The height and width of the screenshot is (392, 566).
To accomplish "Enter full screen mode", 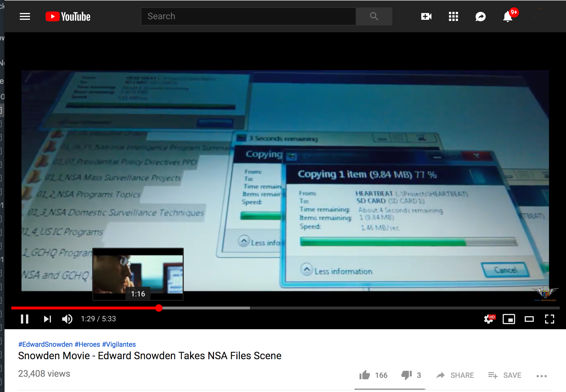I will pos(549,319).
